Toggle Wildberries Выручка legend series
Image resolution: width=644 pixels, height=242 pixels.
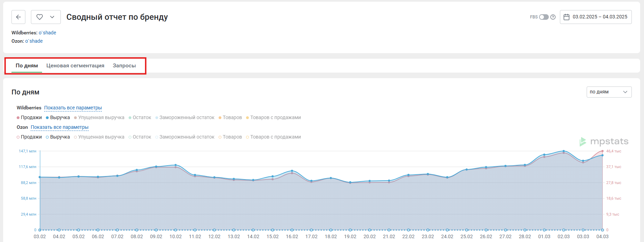[x=58, y=117]
